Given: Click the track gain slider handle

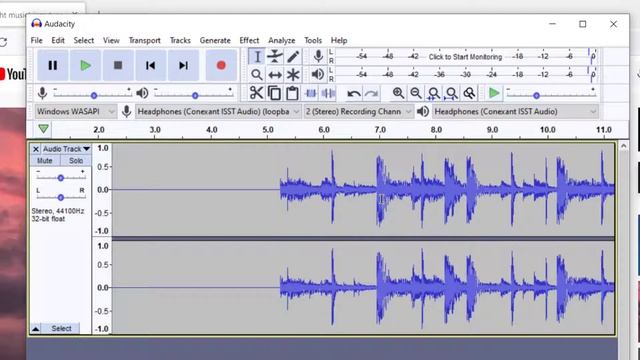Looking at the screenshot, I should [60, 178].
